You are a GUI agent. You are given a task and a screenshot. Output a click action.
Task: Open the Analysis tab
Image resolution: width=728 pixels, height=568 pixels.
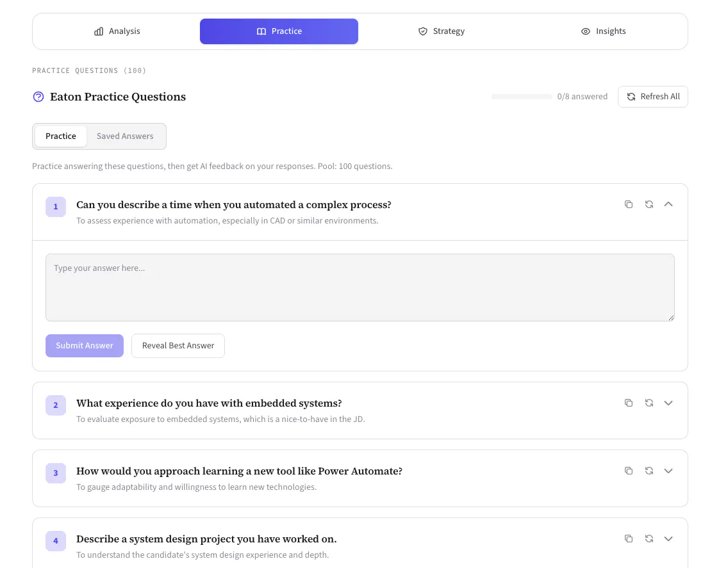click(x=117, y=31)
